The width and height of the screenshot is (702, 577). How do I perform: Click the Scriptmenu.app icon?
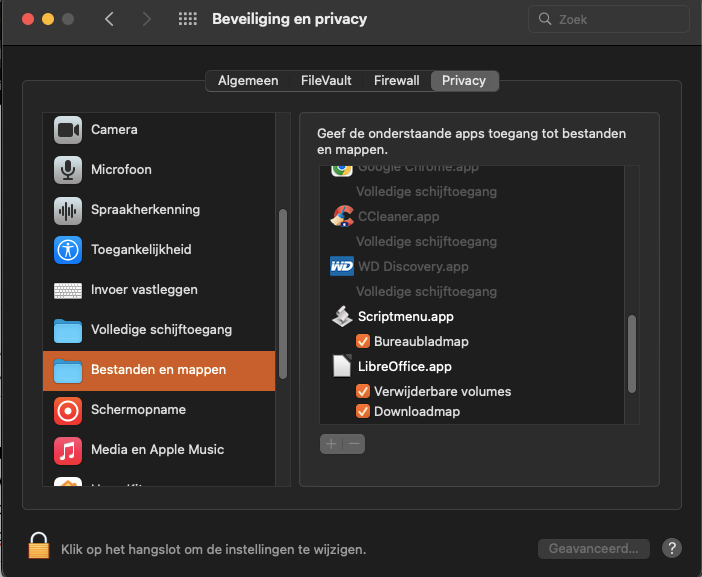pos(342,316)
